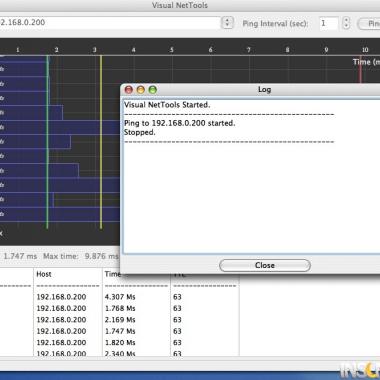Open the host address combo box stepper

coord(227,23)
